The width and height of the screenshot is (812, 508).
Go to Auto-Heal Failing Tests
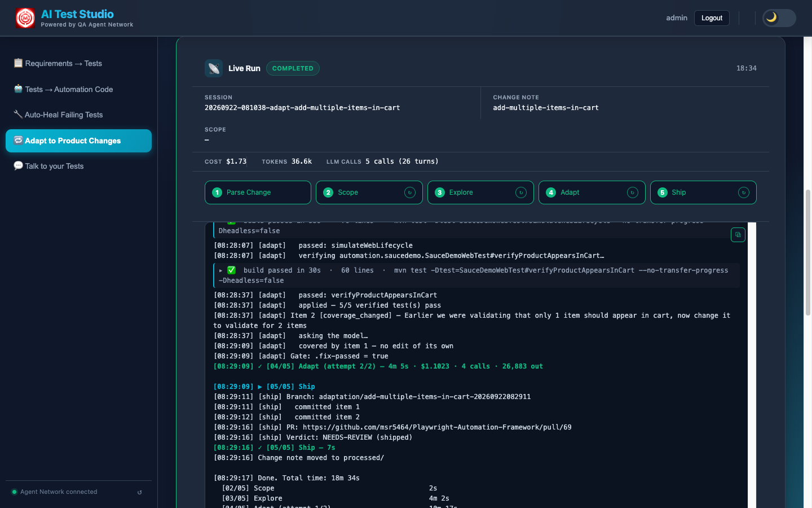(78, 115)
